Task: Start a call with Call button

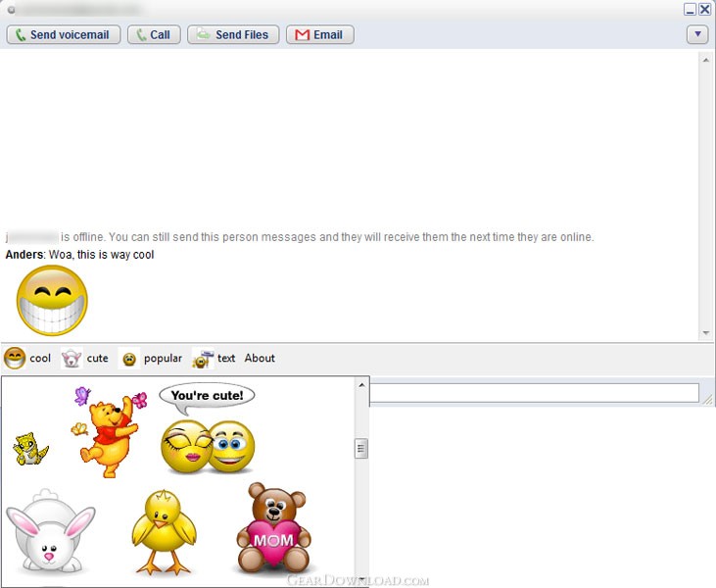Action: click(x=153, y=35)
